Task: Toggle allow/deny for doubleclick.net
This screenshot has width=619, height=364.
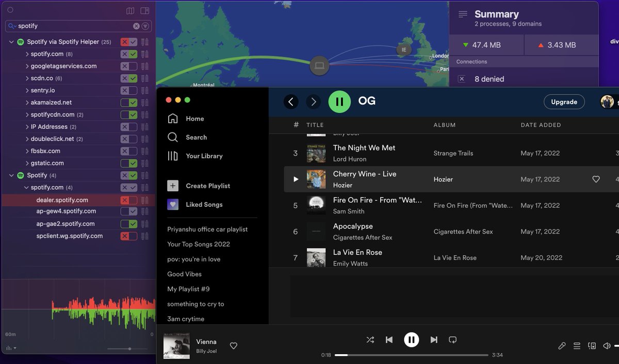Action: pos(129,139)
